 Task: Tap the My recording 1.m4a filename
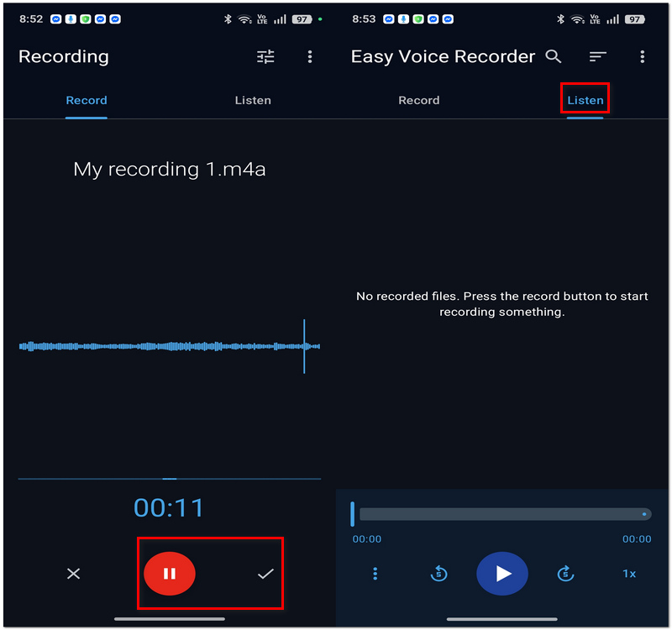pos(170,170)
